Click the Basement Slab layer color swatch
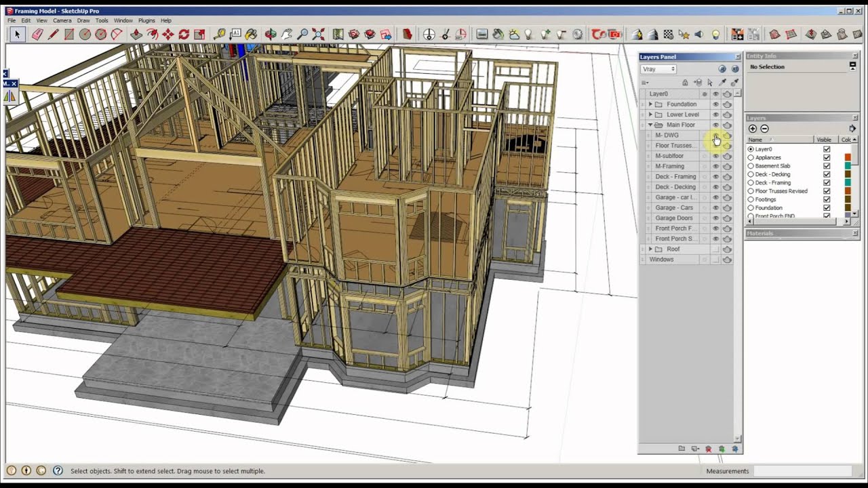The image size is (868, 488). click(848, 166)
